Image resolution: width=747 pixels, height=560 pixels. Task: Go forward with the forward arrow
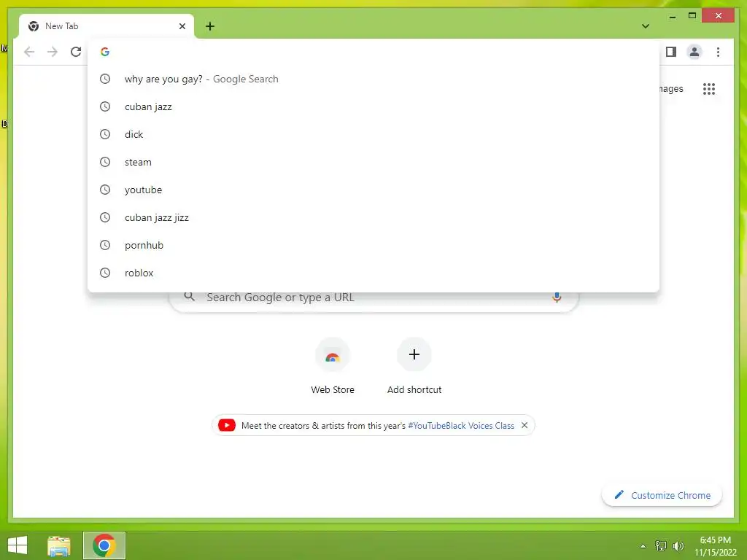53,52
